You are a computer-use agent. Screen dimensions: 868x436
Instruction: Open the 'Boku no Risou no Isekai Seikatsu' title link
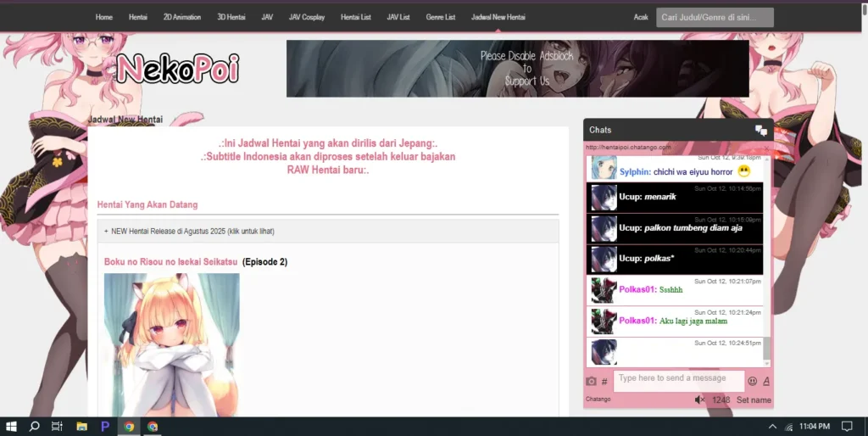coord(170,262)
